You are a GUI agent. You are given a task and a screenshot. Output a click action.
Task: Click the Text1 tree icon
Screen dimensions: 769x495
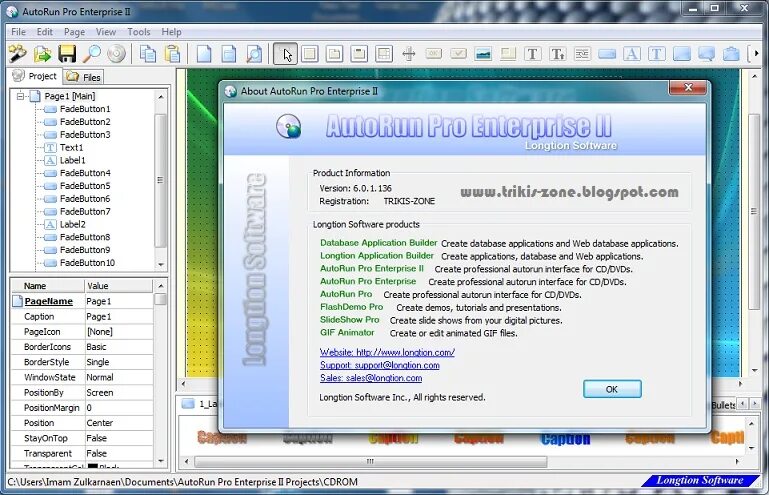pos(50,147)
